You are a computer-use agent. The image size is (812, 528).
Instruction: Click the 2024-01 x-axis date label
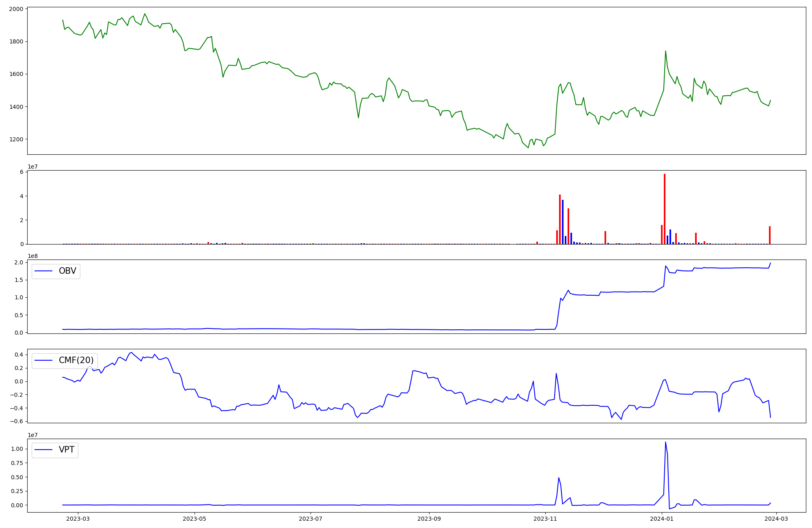click(x=662, y=519)
